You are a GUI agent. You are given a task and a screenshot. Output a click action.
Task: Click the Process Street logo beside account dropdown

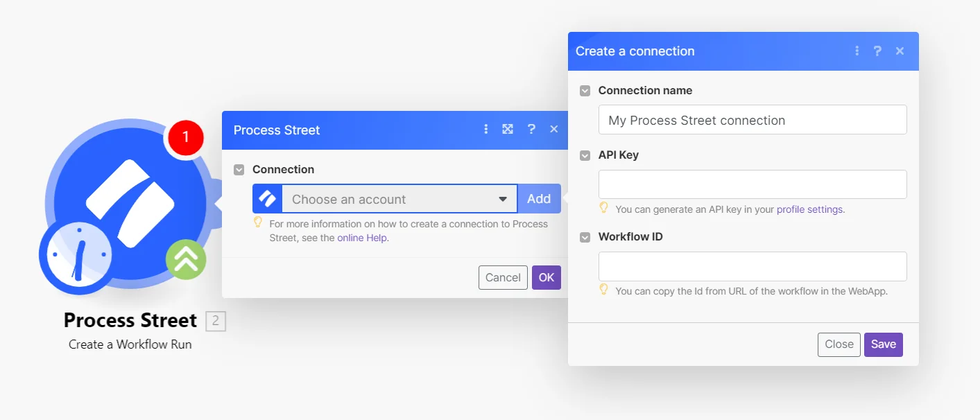click(267, 199)
